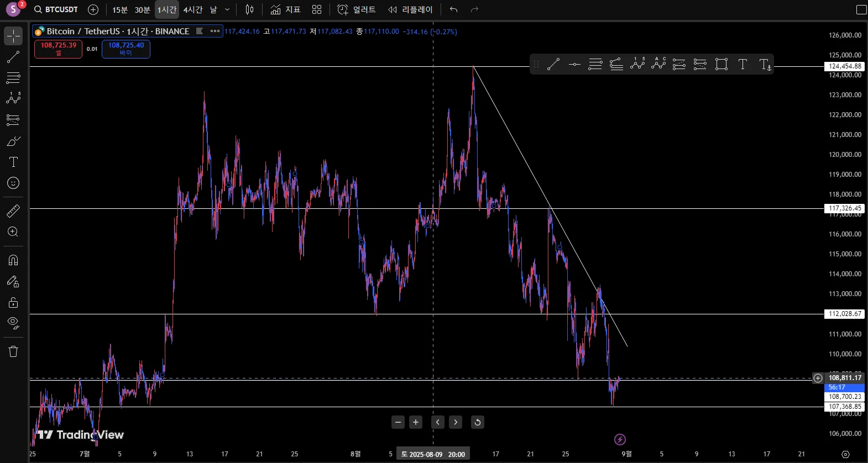The image size is (868, 463).
Task: Select Fibonacci retracement in floating toolbar
Action: [595, 65]
